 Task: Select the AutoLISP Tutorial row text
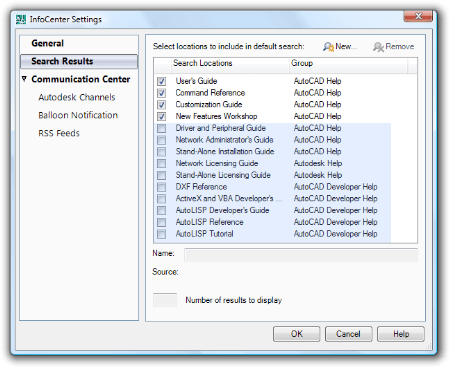205,234
